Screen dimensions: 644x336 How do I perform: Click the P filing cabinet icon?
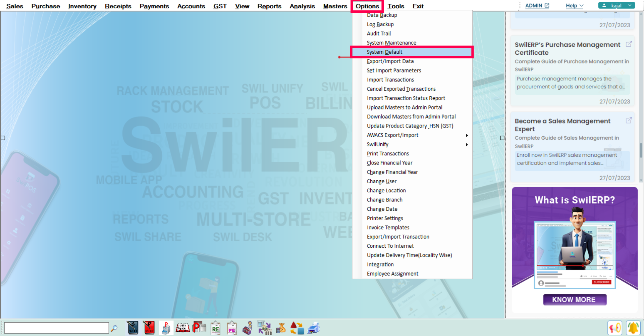point(166,328)
